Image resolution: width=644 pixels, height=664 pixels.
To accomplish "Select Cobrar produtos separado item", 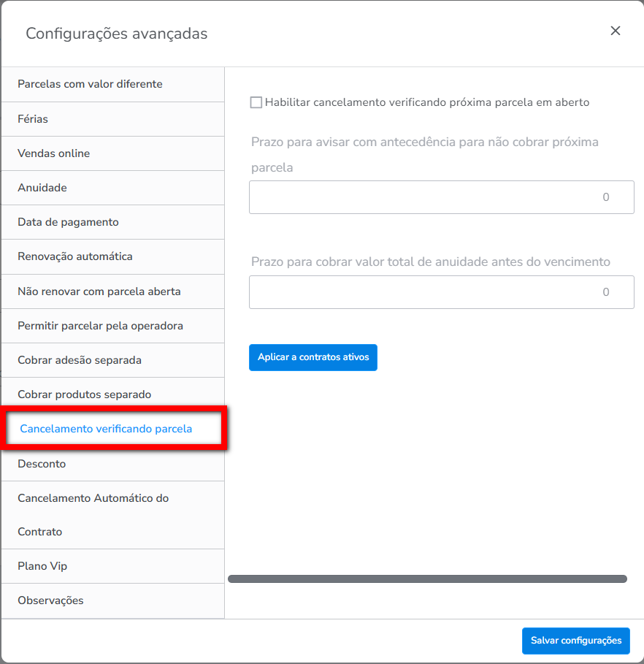I will [85, 394].
